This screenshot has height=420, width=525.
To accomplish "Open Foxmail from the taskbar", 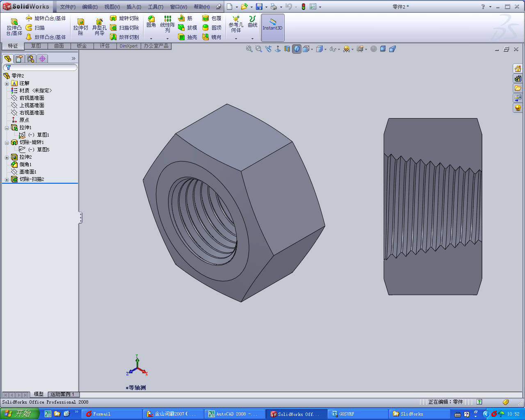I will (x=112, y=414).
